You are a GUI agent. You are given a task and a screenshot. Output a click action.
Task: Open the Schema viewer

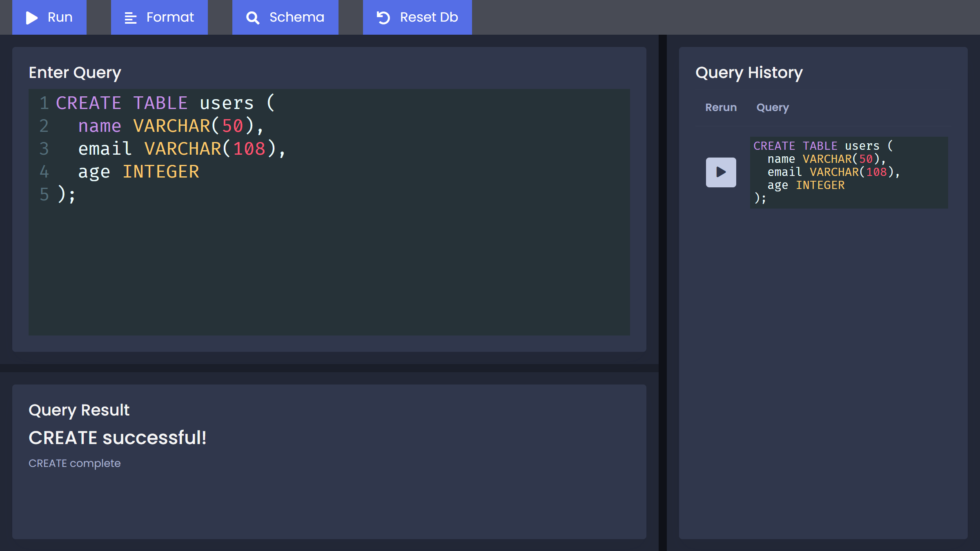click(x=285, y=17)
